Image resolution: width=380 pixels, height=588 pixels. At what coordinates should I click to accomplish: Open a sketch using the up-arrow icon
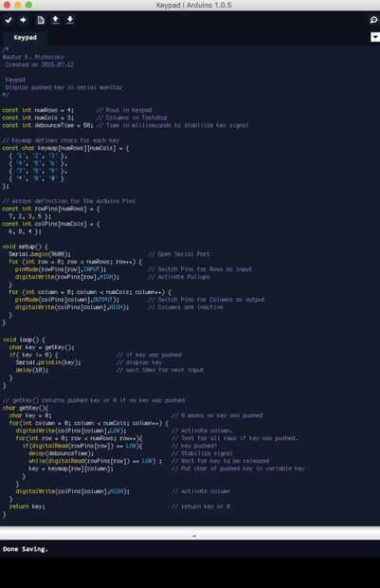[x=55, y=20]
